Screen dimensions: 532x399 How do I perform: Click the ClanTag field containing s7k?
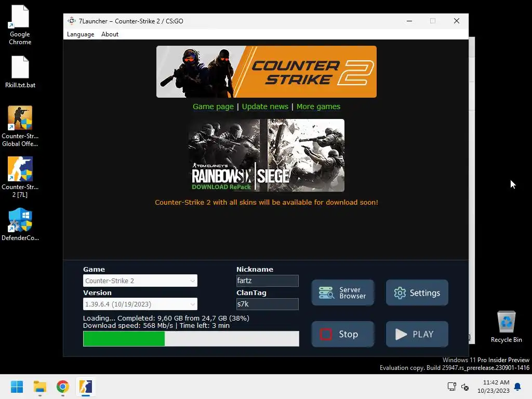coord(268,304)
